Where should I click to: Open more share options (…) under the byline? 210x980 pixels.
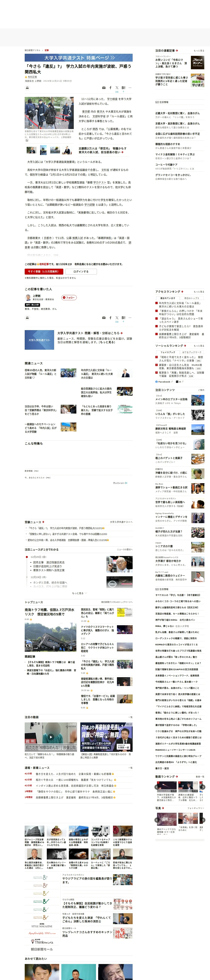coord(130,88)
